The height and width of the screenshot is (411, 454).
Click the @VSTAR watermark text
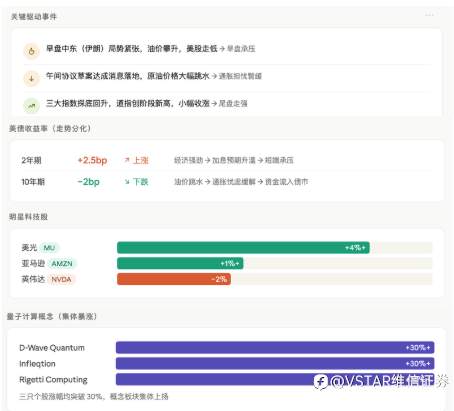(389, 382)
